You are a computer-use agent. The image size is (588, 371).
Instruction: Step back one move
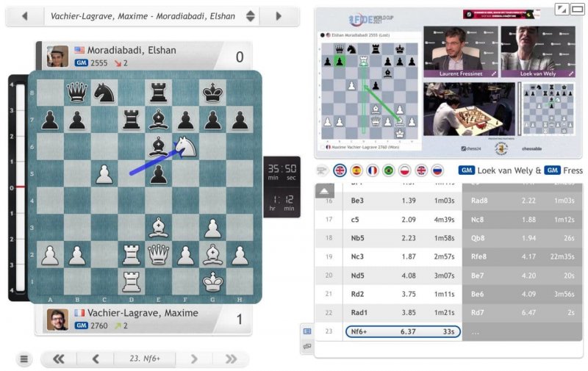96,359
